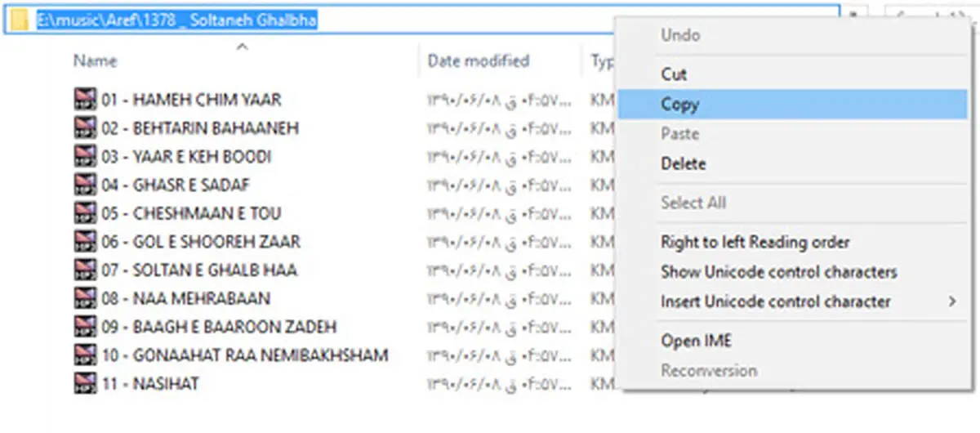
Task: Sort by the Name column header
Action: (96, 61)
